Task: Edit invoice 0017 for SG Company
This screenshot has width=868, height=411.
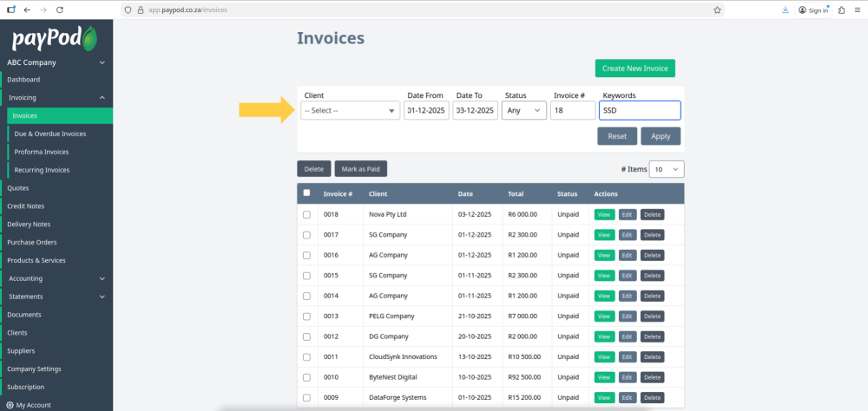Action: (628, 235)
